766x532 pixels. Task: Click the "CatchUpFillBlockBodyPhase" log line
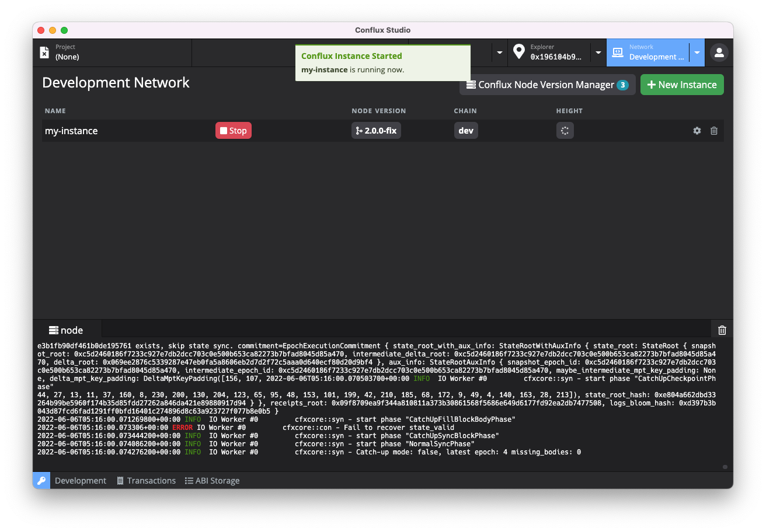276,419
